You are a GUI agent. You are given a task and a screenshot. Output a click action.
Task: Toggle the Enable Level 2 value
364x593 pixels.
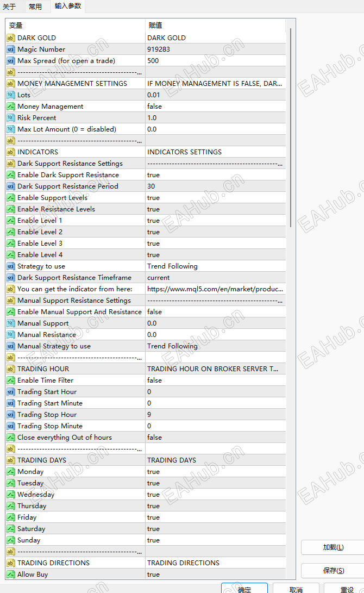pos(216,232)
